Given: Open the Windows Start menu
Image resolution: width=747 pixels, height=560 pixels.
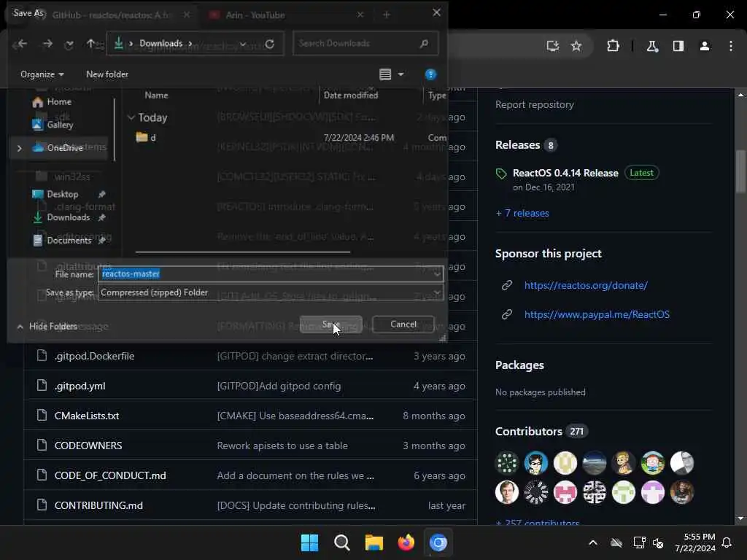Looking at the screenshot, I should tap(309, 542).
